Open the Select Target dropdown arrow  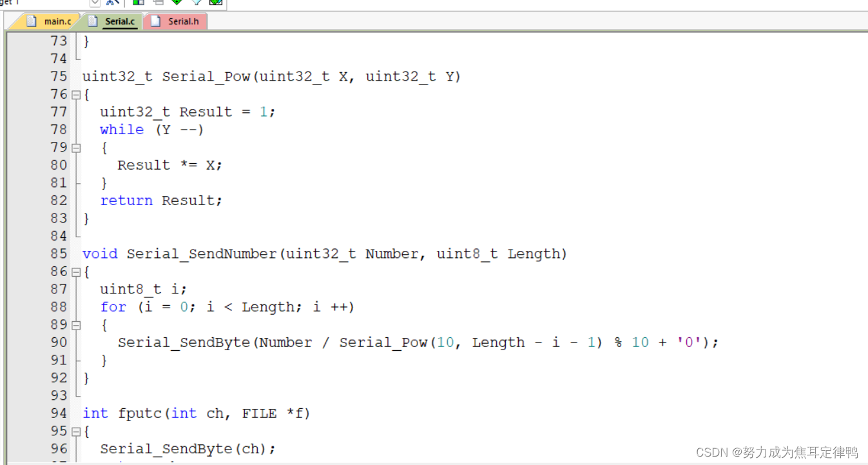tap(95, 3)
